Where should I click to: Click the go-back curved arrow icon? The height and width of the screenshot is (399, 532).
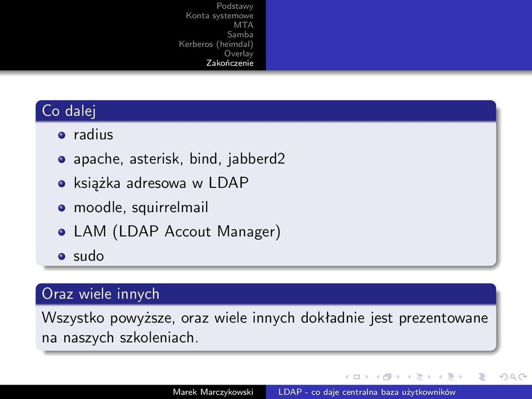504,377
